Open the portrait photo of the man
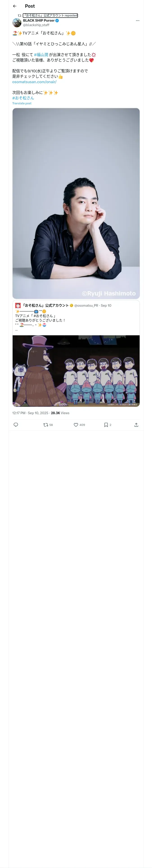Viewport: 152px width, 868px height. (76, 203)
